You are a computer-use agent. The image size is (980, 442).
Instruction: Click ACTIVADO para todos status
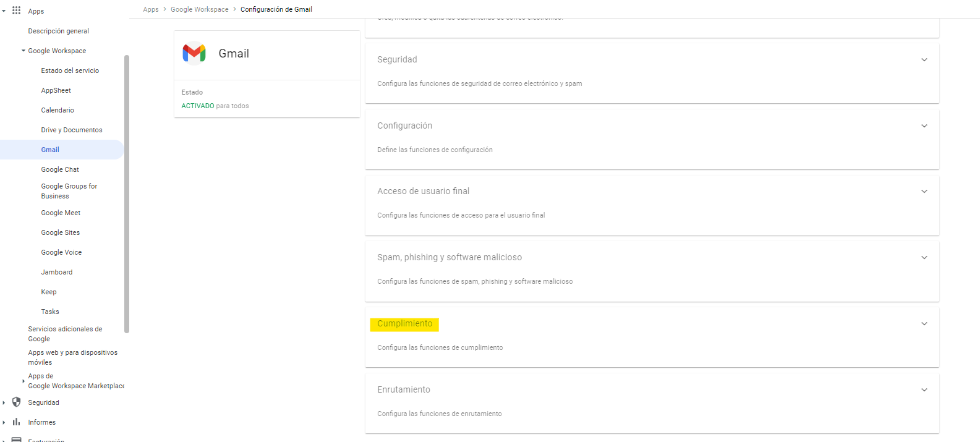(215, 106)
